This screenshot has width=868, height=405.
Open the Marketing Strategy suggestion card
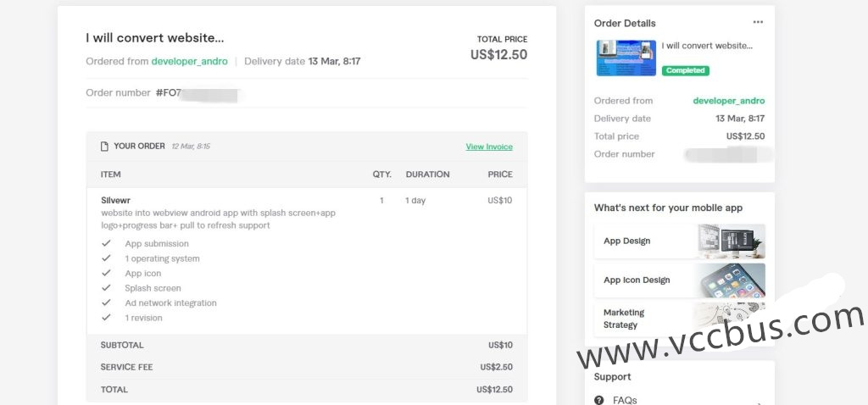[x=679, y=319]
